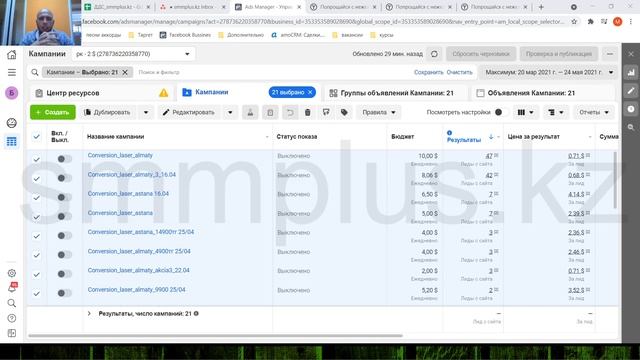640x360 pixels.
Task: Turn on Conversion_laser_almaty campaign switch
Action: [64, 159]
